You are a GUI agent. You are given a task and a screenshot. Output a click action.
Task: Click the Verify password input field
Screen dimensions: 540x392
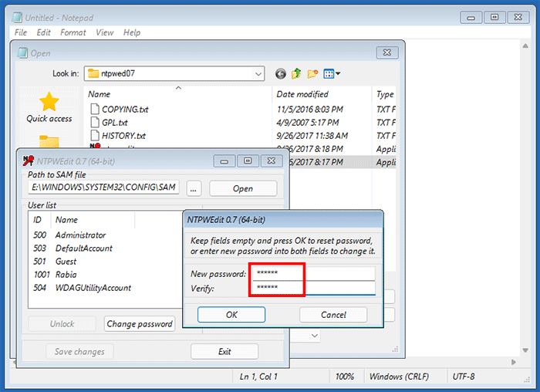coord(313,288)
